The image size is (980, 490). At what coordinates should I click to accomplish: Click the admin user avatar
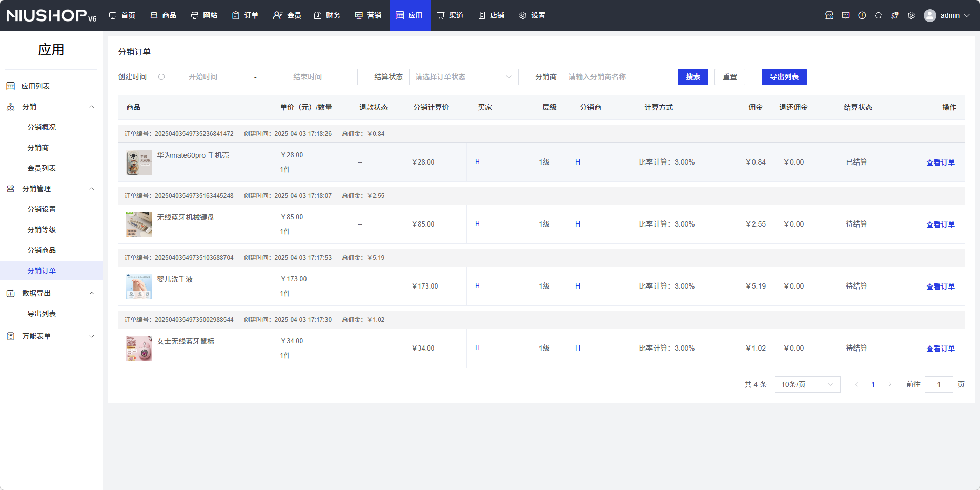pyautogui.click(x=929, y=15)
